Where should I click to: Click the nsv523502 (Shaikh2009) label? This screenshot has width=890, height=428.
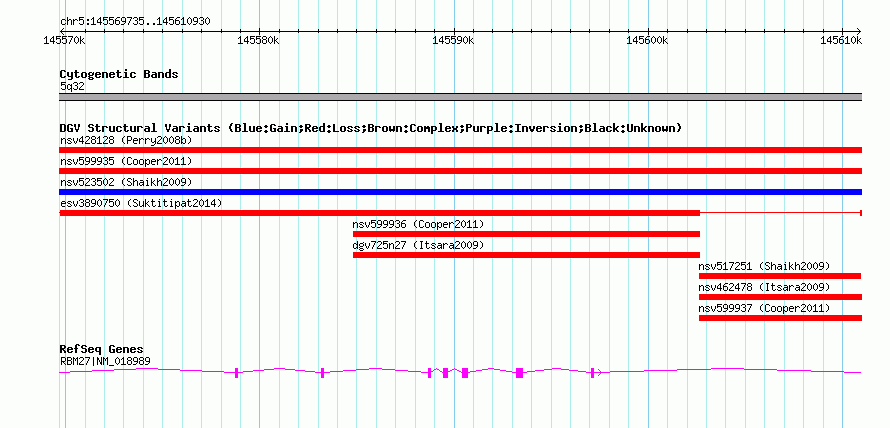coord(126,182)
